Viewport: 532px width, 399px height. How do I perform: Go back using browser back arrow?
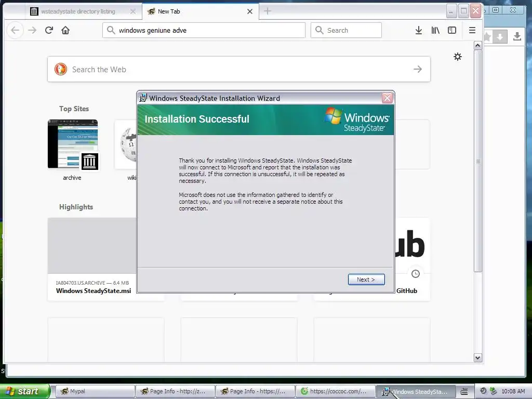[15, 30]
